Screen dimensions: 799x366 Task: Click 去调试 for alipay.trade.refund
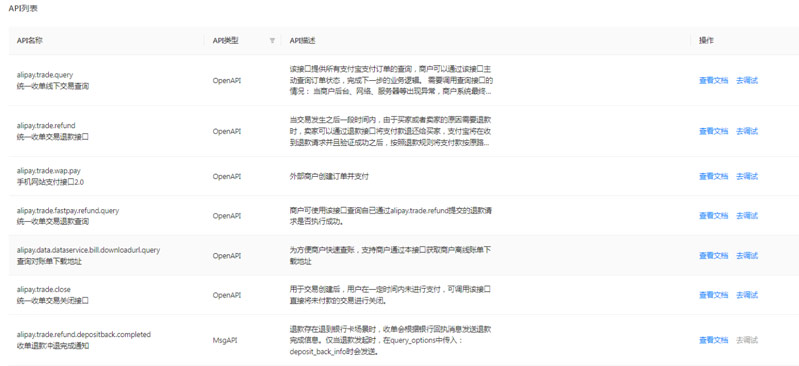[x=747, y=131]
